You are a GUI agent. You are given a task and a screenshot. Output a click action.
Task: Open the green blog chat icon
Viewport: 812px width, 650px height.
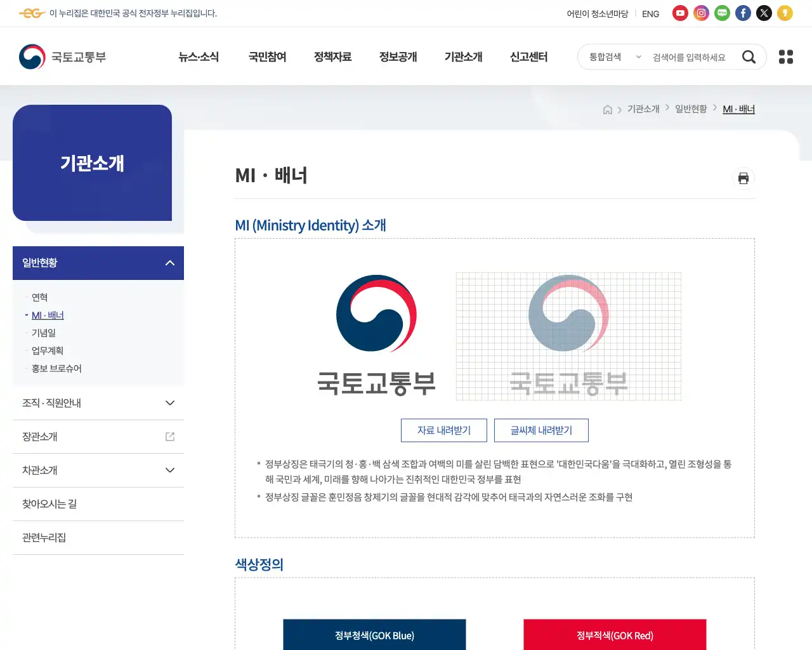click(722, 13)
